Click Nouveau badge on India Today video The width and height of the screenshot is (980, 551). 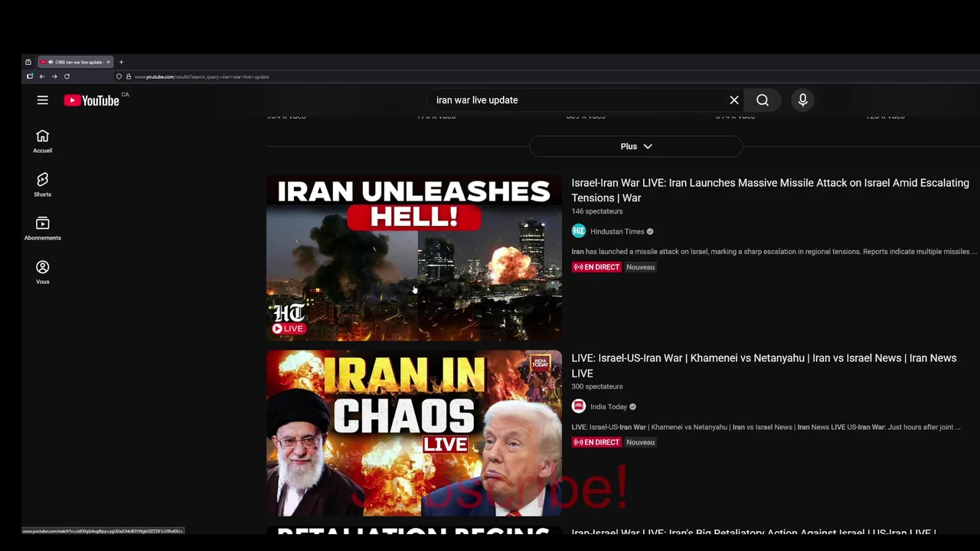641,442
